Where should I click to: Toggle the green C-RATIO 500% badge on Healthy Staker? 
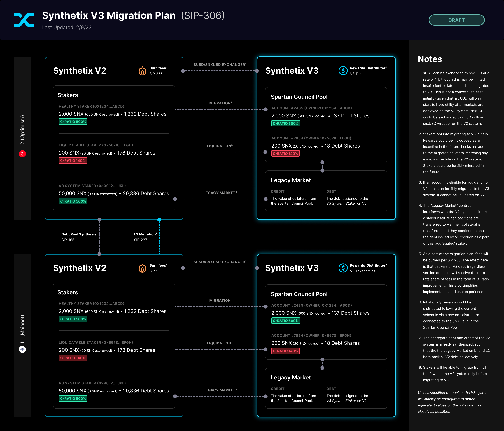[73, 122]
